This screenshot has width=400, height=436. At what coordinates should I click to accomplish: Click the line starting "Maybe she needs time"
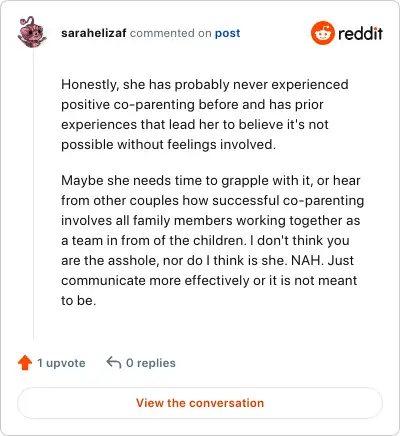pyautogui.click(x=211, y=181)
